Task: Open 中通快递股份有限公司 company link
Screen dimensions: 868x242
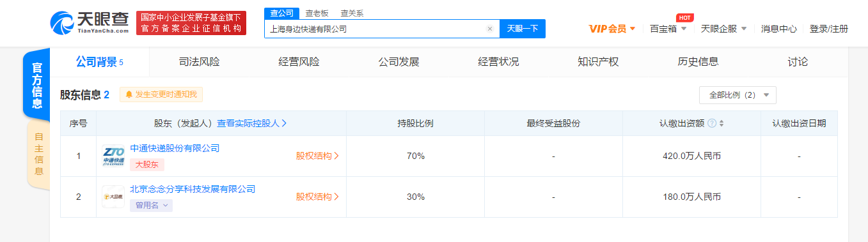Action: (x=175, y=148)
